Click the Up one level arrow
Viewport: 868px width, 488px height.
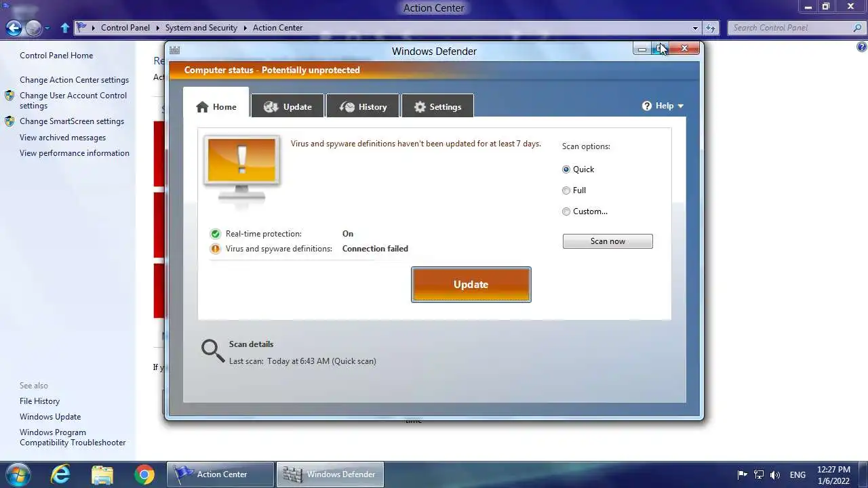(65, 28)
